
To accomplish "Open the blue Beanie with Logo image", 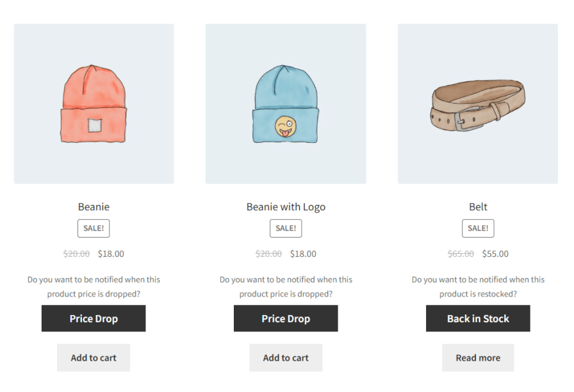I will 286,104.
